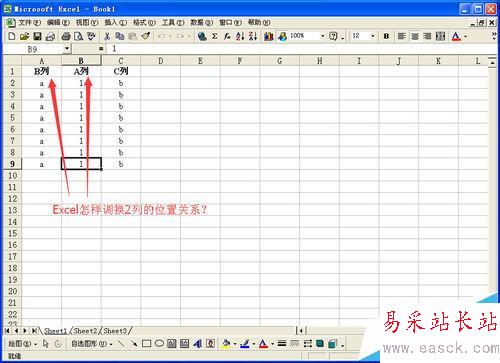The width and height of the screenshot is (500, 363).
Task: Open the Format menu
Action: [x=144, y=23]
